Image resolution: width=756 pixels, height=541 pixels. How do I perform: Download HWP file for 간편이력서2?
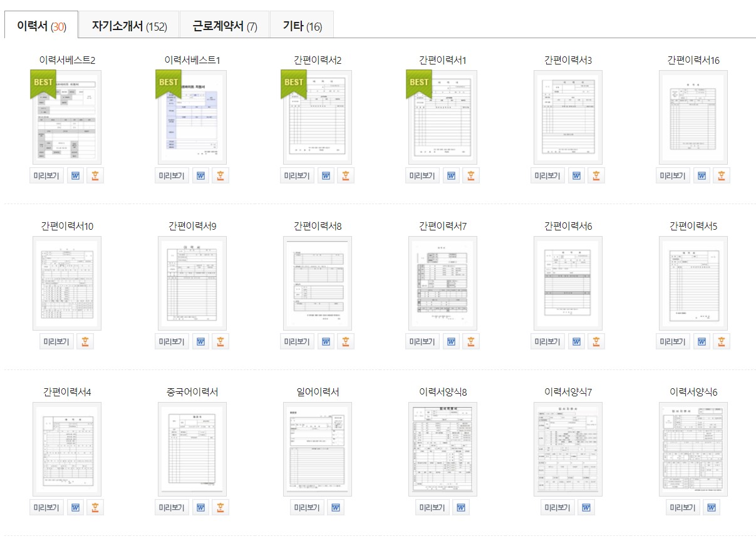click(346, 175)
